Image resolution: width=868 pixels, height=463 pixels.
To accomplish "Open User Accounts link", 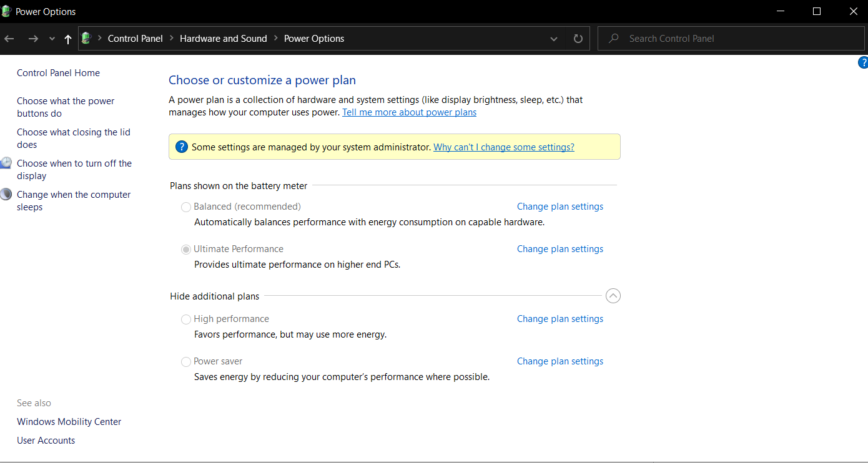I will pyautogui.click(x=46, y=441).
